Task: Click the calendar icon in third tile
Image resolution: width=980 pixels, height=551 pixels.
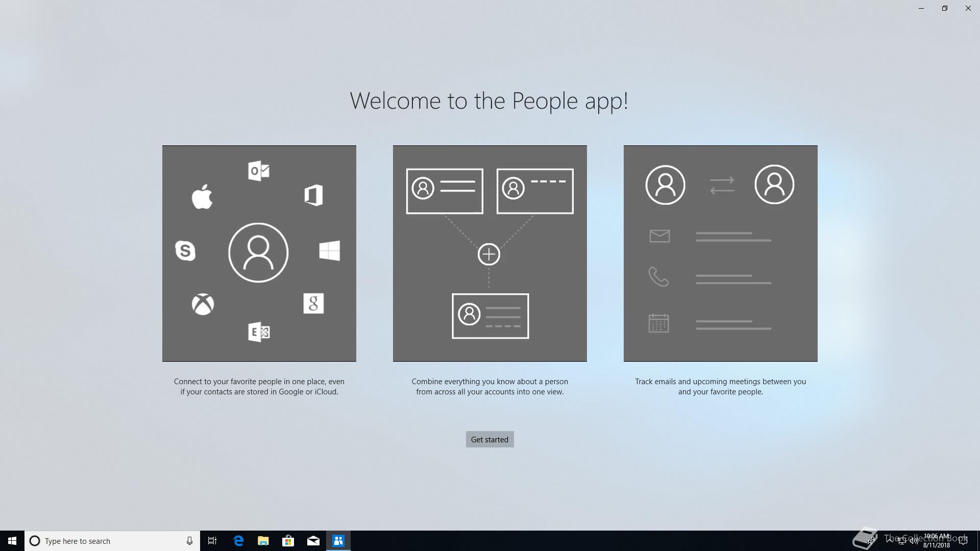Action: [658, 323]
